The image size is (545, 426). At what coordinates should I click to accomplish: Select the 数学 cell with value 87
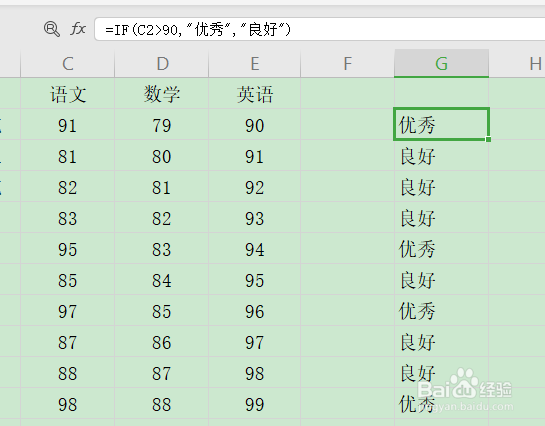[x=162, y=372]
